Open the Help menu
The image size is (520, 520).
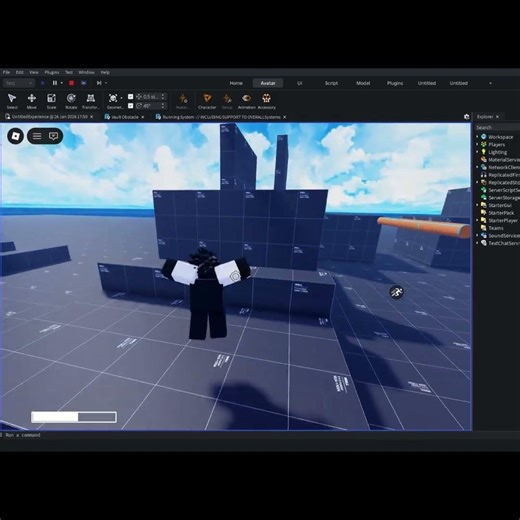point(105,72)
